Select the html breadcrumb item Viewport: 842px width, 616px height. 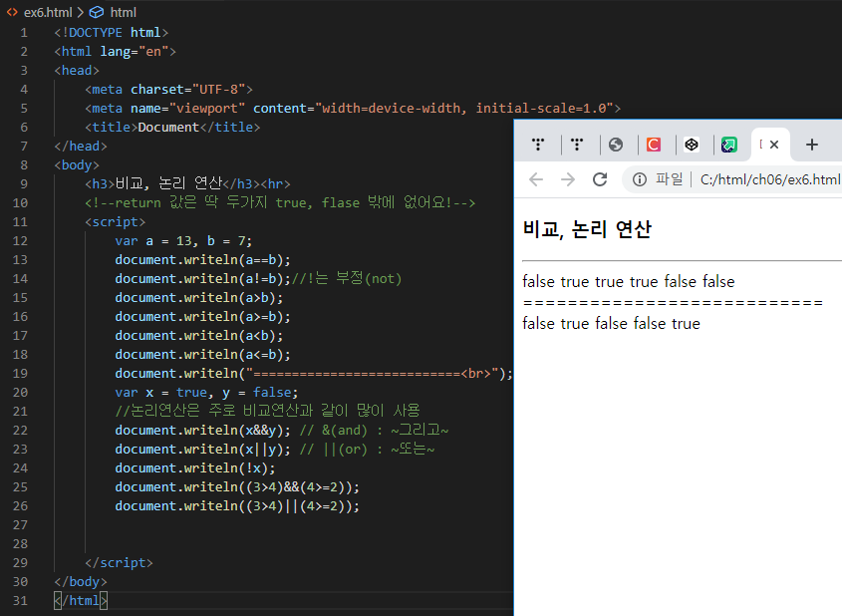point(123,12)
